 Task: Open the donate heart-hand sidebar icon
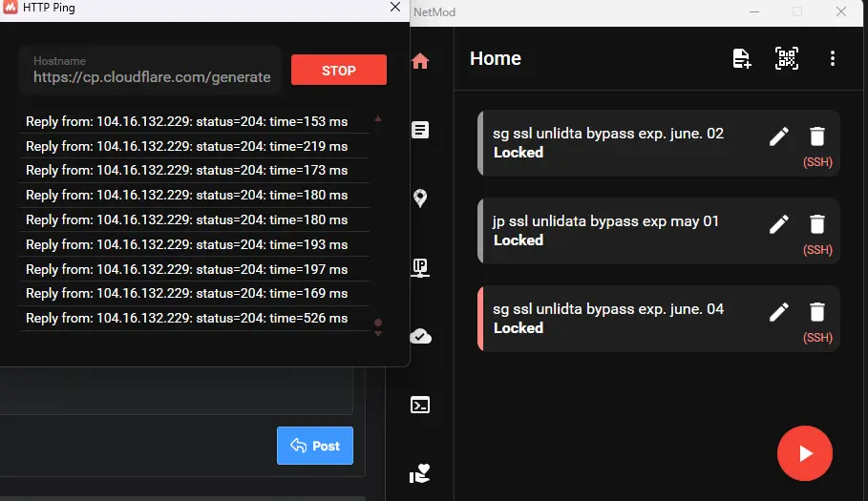[420, 473]
